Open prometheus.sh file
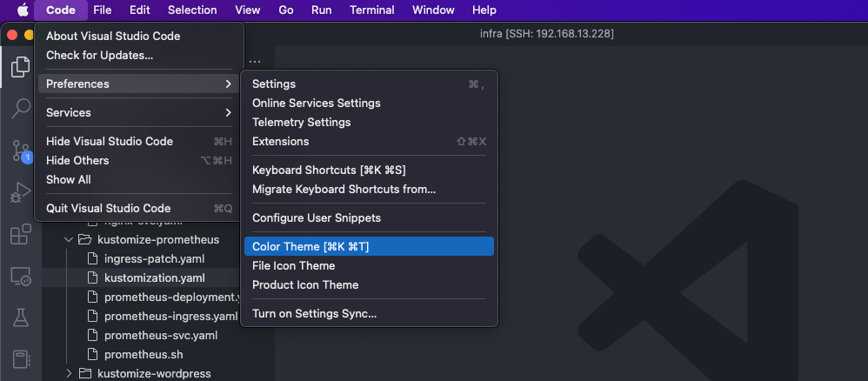Viewport: 868px width, 381px height. tap(144, 354)
